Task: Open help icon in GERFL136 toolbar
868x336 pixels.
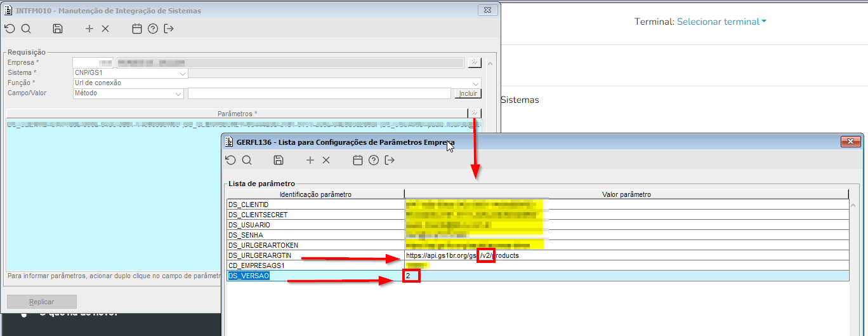Action: click(x=374, y=160)
